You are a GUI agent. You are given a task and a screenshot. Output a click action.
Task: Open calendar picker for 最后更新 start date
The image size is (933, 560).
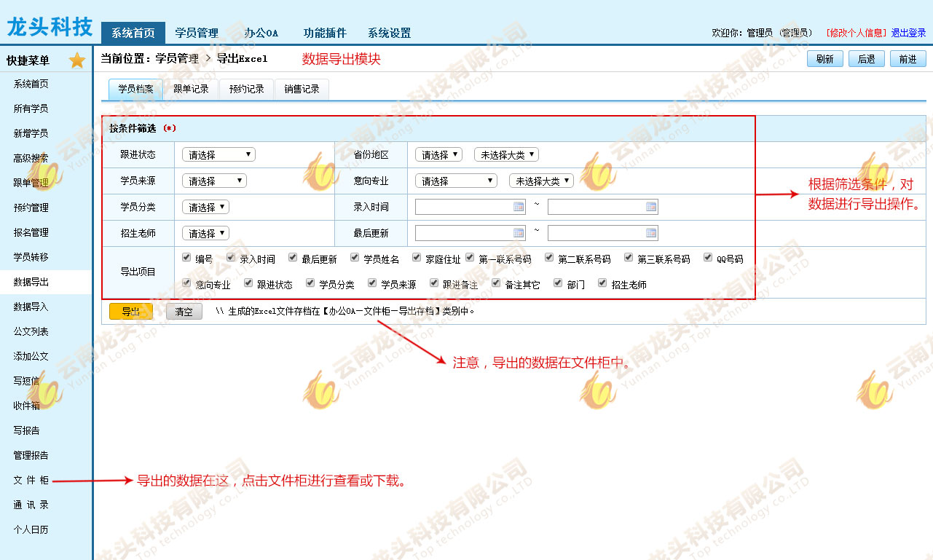pyautogui.click(x=519, y=233)
